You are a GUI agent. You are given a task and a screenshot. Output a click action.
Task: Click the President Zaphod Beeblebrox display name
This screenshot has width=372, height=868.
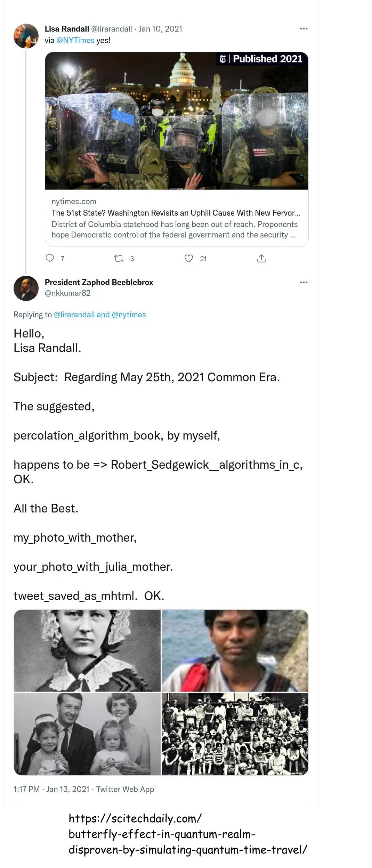pos(99,282)
